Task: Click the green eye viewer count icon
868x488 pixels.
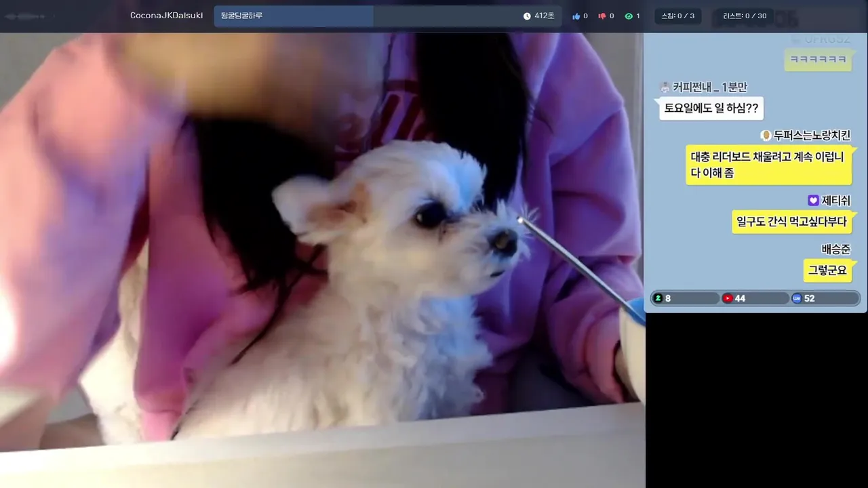Action: (629, 16)
